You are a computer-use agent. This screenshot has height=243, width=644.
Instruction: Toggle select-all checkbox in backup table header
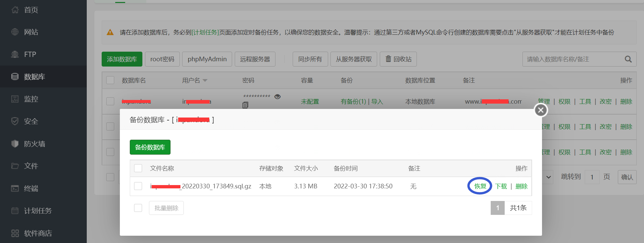pos(138,168)
